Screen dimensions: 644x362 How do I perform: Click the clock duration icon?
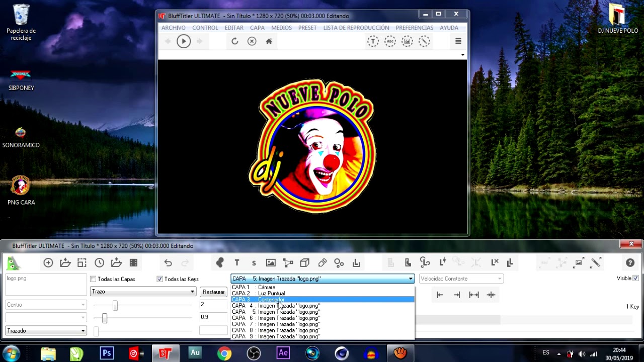(99, 262)
